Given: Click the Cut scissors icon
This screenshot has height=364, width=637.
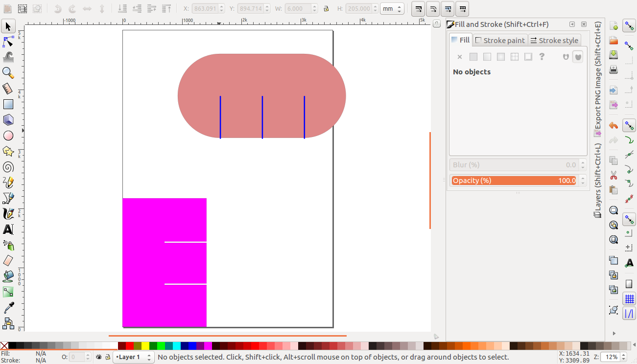Looking at the screenshot, I should (x=613, y=175).
